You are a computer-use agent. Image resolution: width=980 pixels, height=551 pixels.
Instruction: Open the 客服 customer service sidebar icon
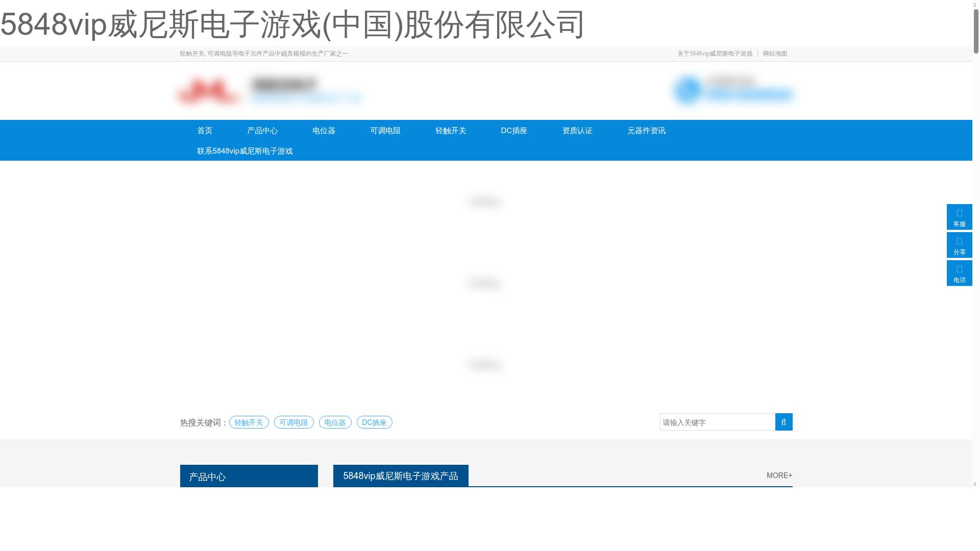point(960,216)
